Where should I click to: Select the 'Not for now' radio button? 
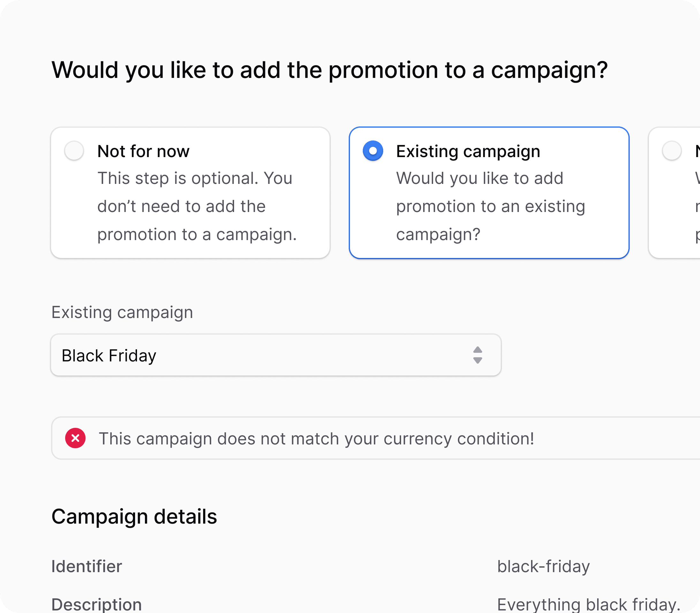[x=74, y=151]
